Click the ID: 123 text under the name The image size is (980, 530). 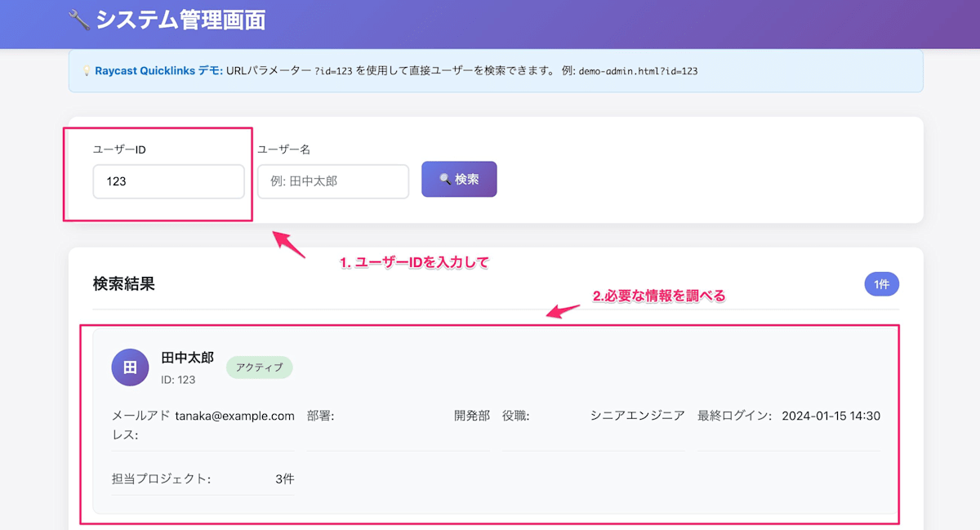point(178,380)
